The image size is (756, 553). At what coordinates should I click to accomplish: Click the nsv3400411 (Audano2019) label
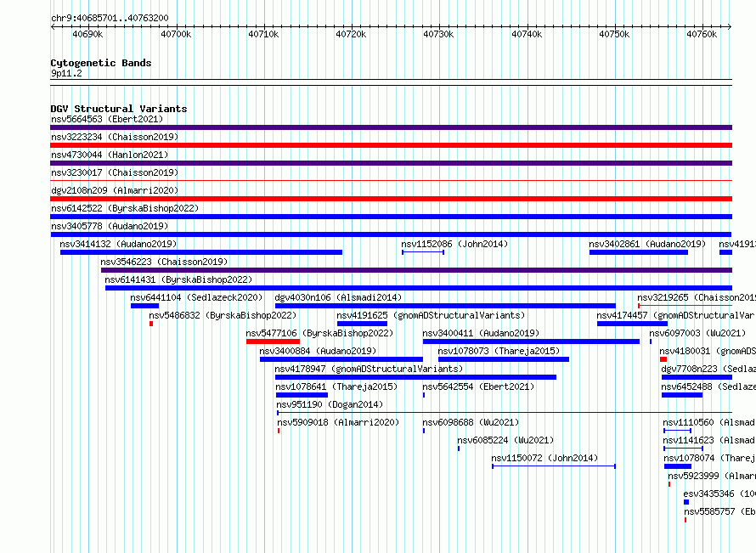pyautogui.click(x=481, y=333)
